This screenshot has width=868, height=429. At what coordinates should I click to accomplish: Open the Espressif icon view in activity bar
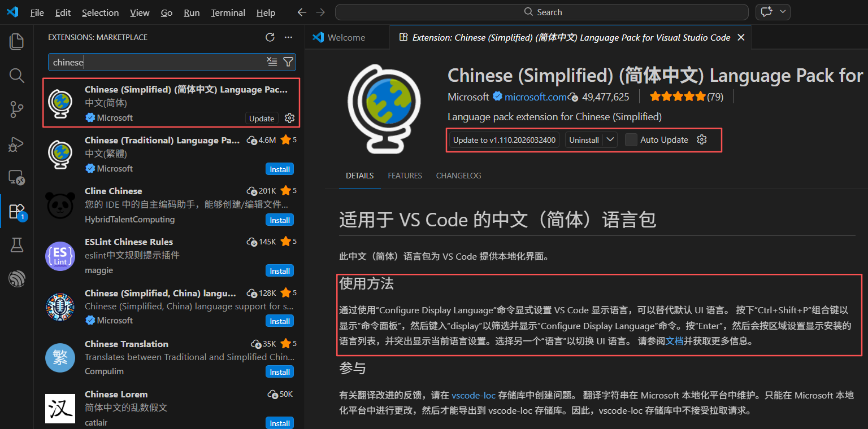pyautogui.click(x=17, y=279)
